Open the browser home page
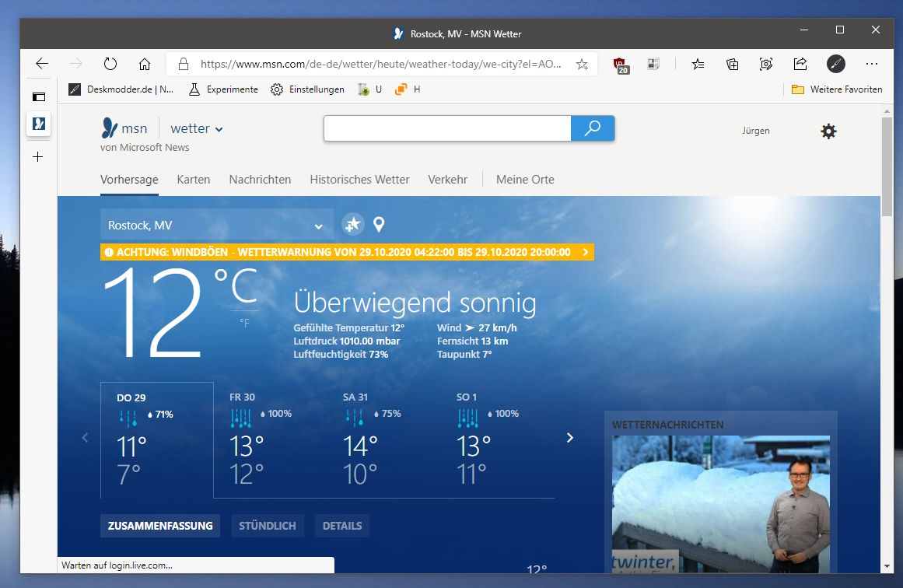This screenshot has width=903, height=588. click(x=145, y=64)
